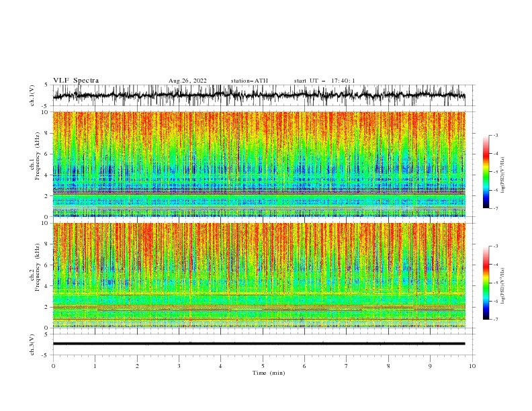This screenshot has height=411, width=532.
Task: Click the ch.2 spectrogram color scale bar
Action: click(x=486, y=283)
